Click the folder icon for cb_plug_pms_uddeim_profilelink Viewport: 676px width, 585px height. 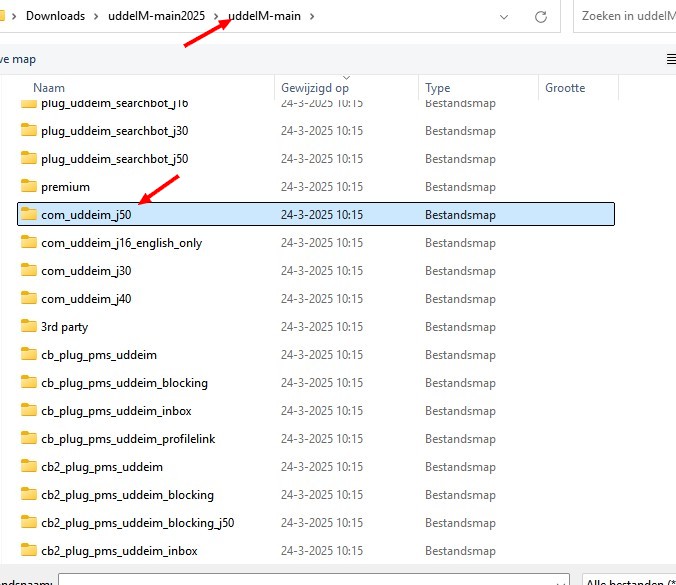tap(29, 439)
